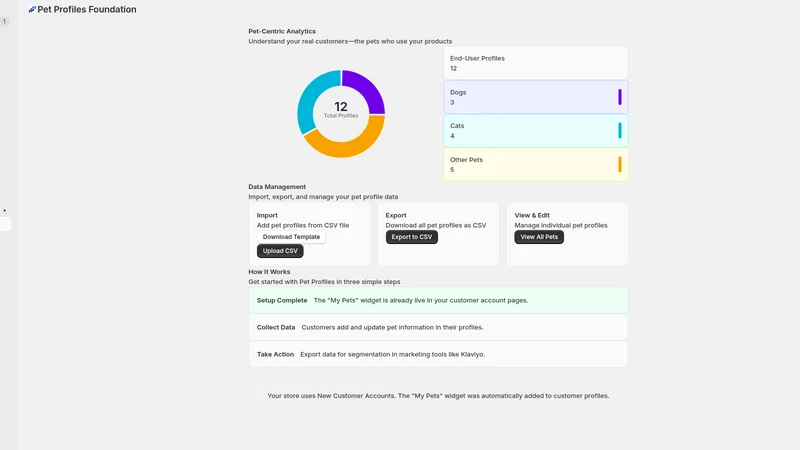800x450 pixels.
Task: Click the Export card title
Action: [396, 215]
